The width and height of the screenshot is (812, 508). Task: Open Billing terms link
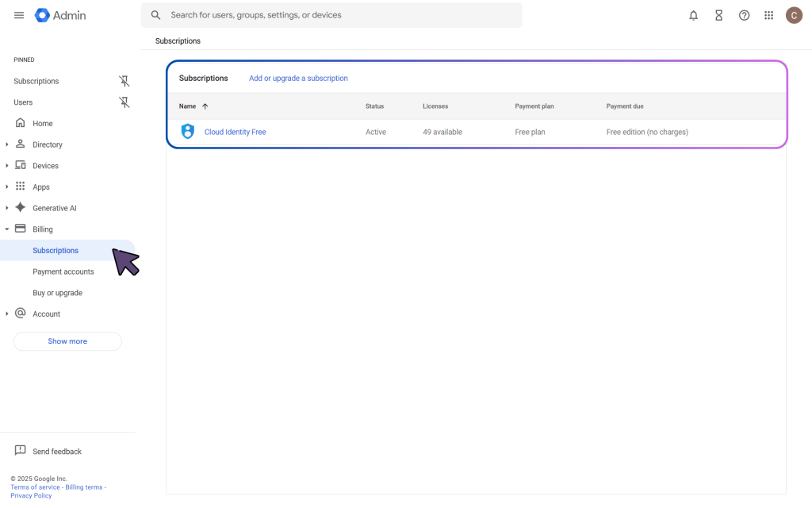coord(84,487)
